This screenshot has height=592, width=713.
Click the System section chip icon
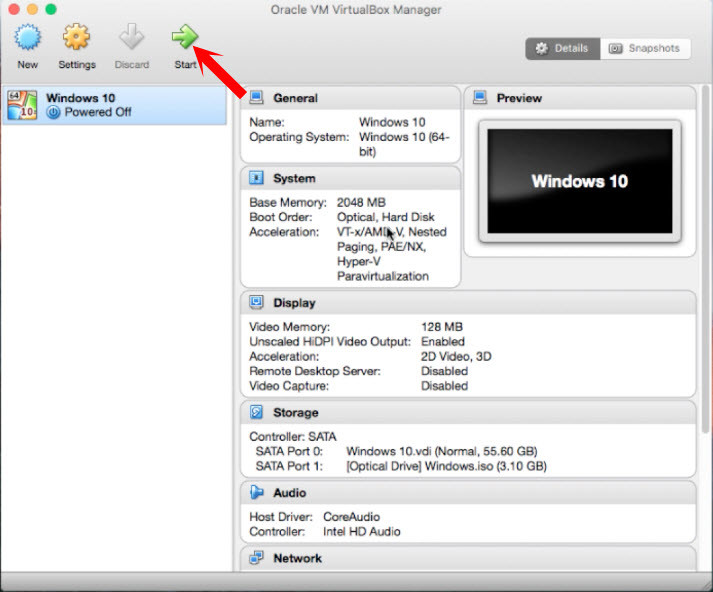256,178
